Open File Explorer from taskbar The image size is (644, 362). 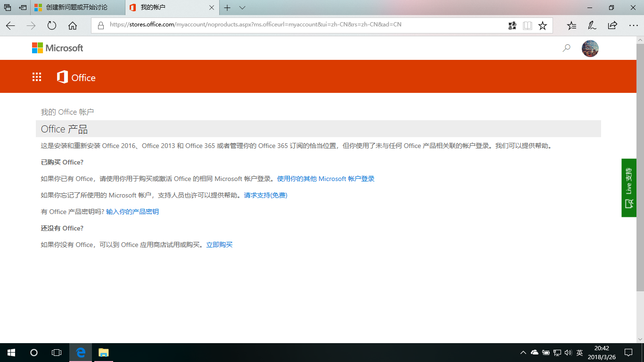(103, 353)
